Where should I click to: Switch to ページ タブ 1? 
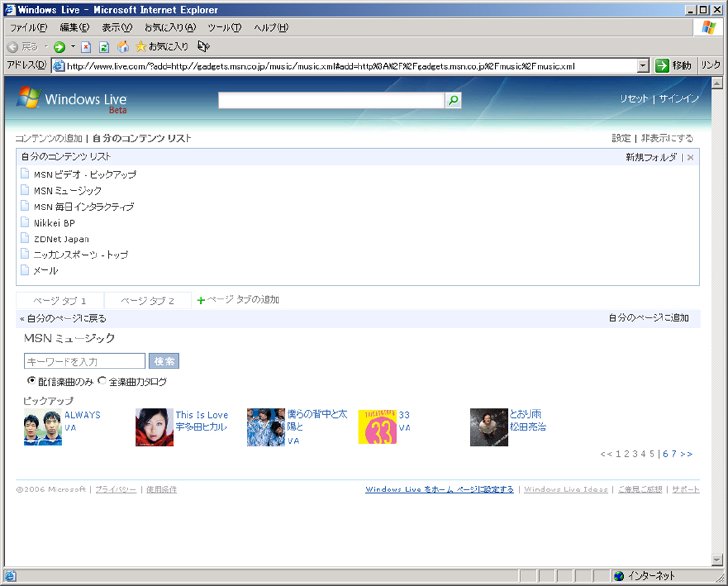[x=59, y=300]
